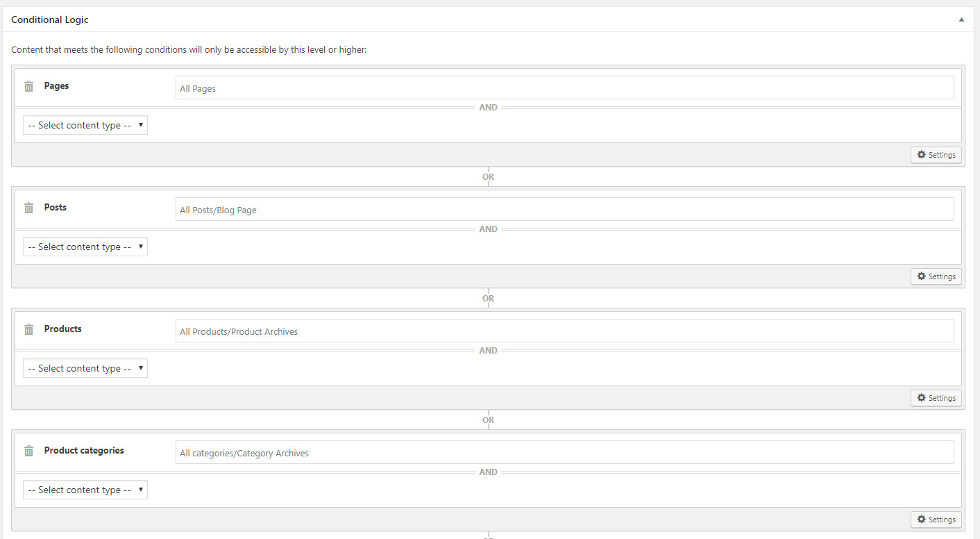The height and width of the screenshot is (539, 980).
Task: Open content type dropdown under Products
Action: tap(85, 368)
